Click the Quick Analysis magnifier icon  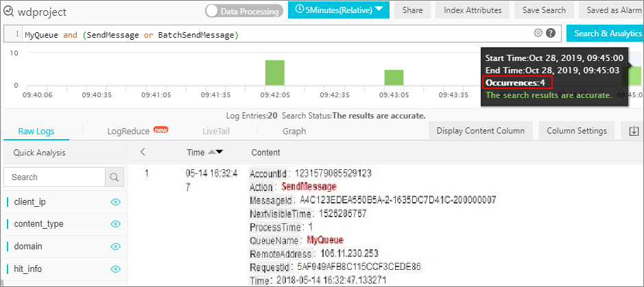tap(114, 177)
